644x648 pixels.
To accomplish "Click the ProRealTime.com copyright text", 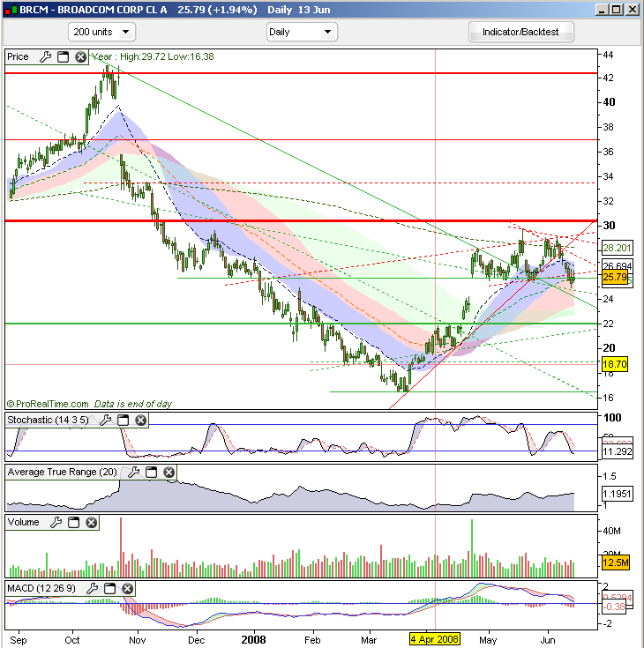I will tap(48, 404).
